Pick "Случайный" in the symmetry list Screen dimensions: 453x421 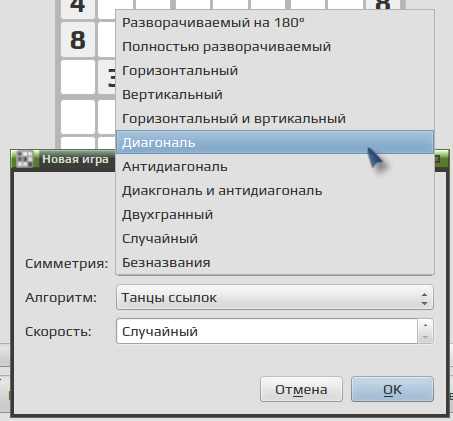point(275,239)
